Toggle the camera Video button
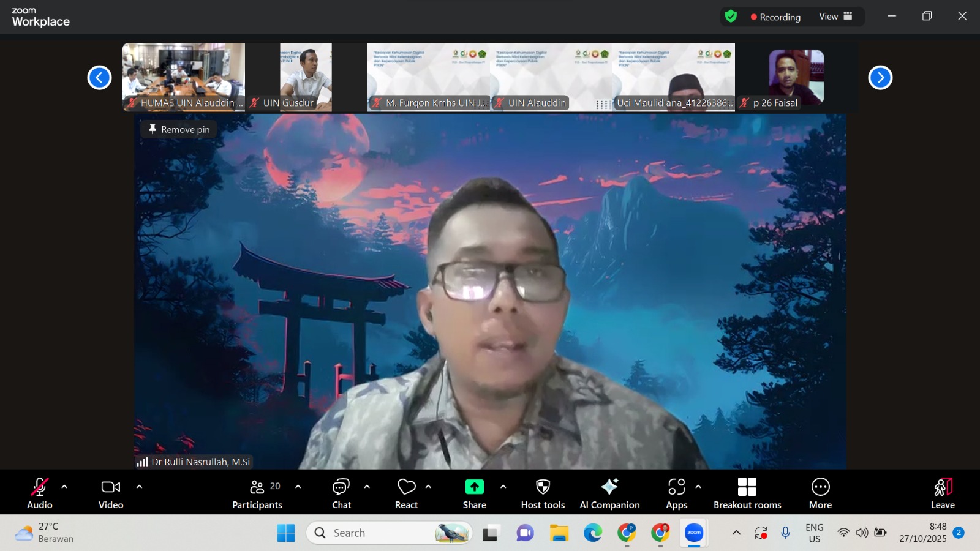This screenshot has width=980, height=551. point(111,493)
